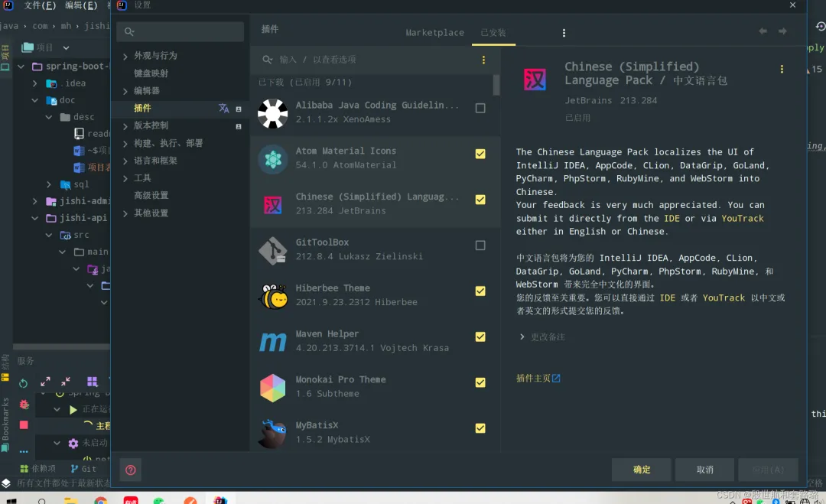This screenshot has height=504, width=826.
Task: Expand the 版本控制 settings category
Action: click(x=125, y=126)
